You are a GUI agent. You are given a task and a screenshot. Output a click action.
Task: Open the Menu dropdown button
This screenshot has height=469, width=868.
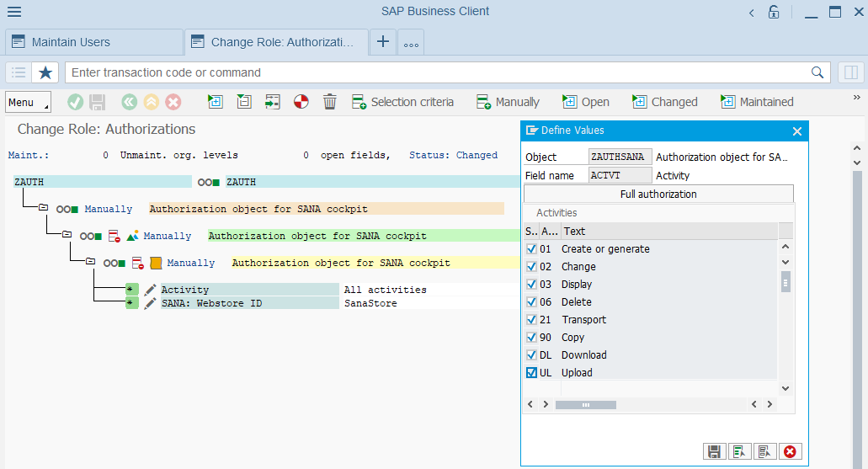click(x=29, y=103)
